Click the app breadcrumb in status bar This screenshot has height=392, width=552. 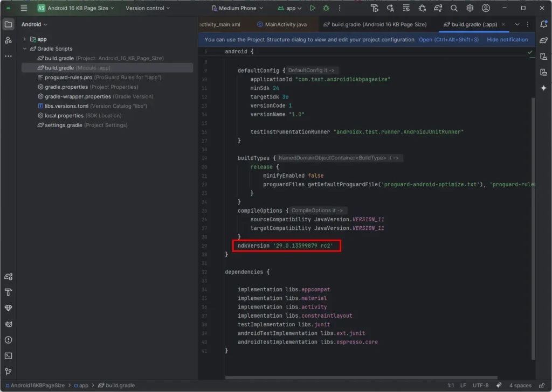pyautogui.click(x=81, y=386)
